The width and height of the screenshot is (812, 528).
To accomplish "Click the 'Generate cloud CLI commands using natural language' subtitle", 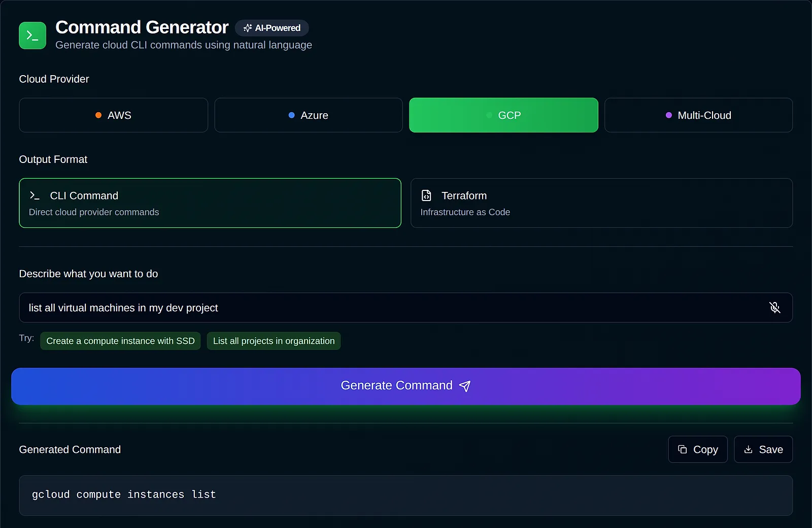I will pyautogui.click(x=184, y=45).
